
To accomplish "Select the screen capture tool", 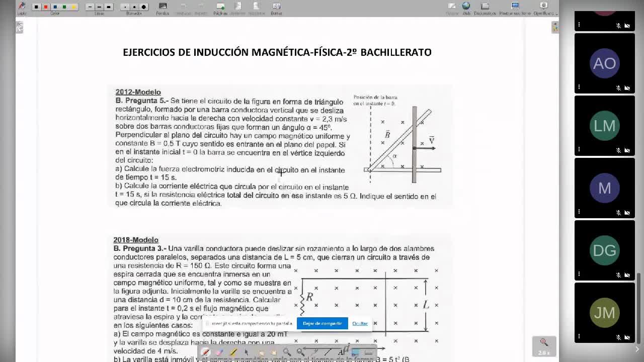I will point(355,352).
